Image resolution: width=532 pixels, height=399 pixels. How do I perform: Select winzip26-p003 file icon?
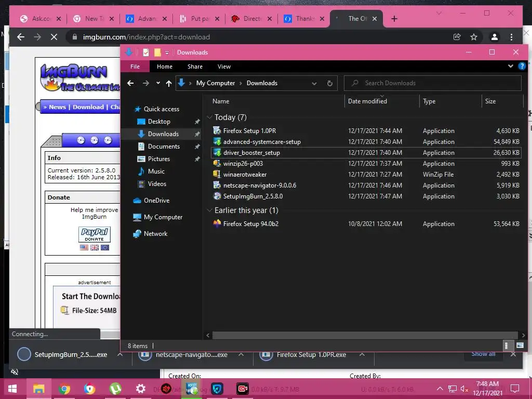[x=217, y=163]
